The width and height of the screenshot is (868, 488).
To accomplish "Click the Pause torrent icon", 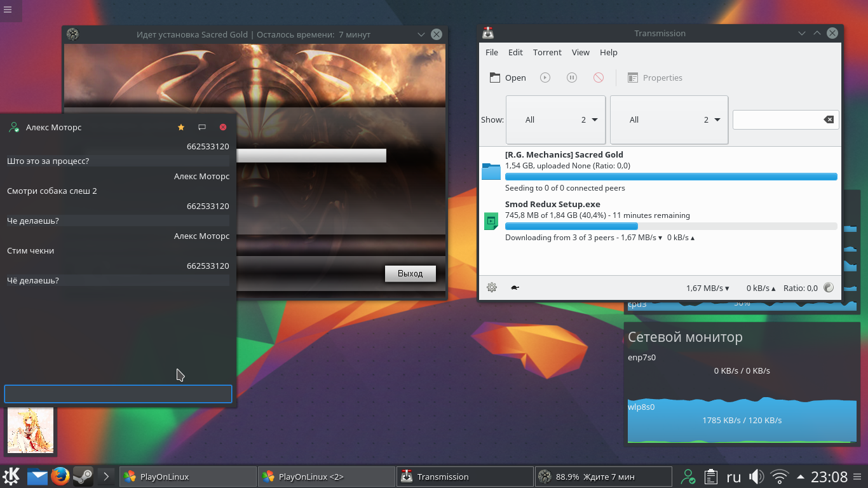I will tap(572, 78).
